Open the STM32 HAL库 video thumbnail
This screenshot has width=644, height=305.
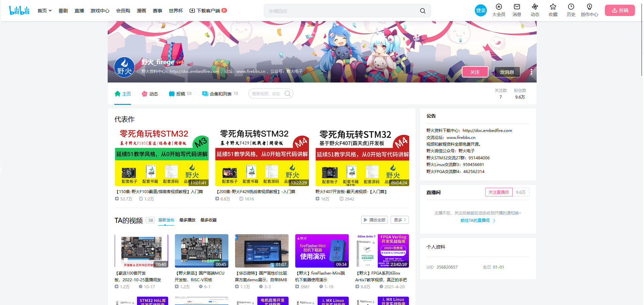point(141,301)
